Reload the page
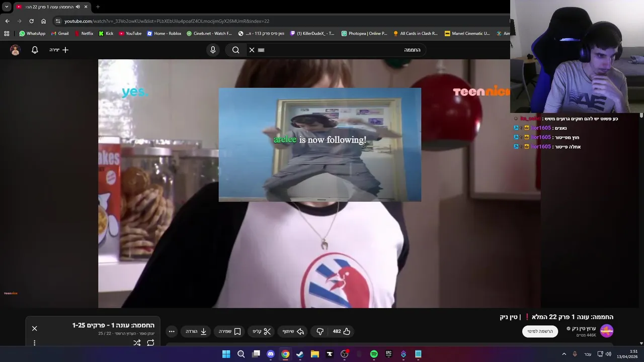The height and width of the screenshot is (362, 644). pos(31,21)
